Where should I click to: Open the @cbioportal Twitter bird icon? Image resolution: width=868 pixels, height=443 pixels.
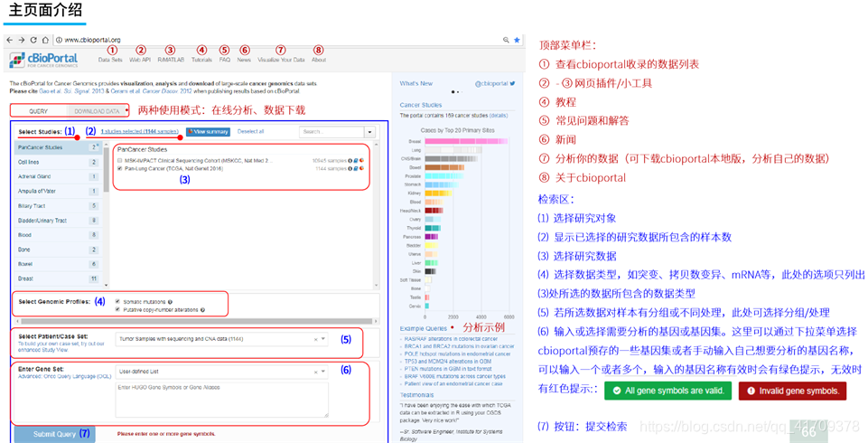(x=513, y=83)
